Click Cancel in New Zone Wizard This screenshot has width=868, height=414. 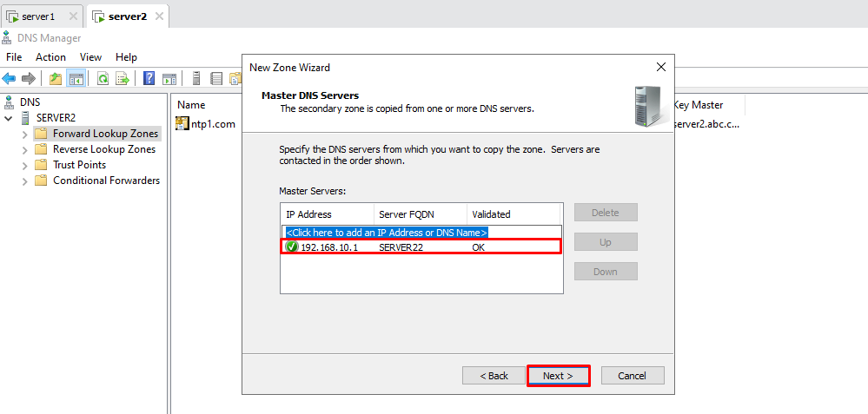633,376
